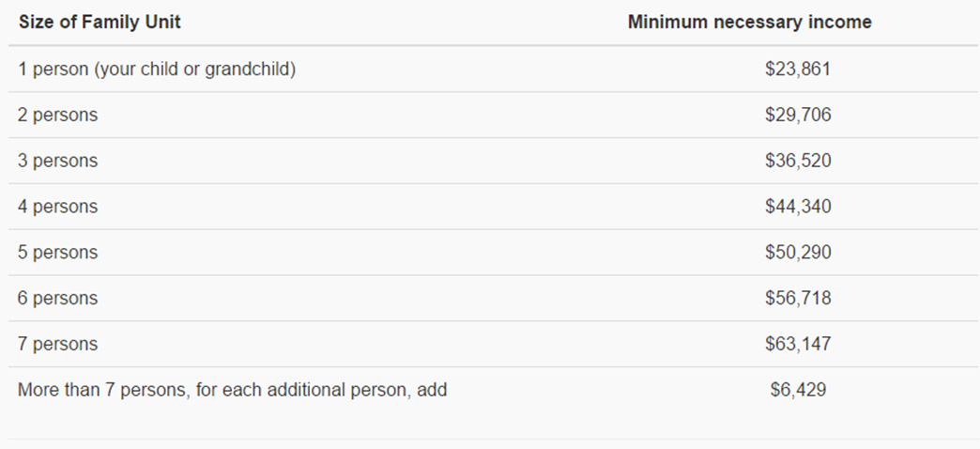Select the 5 persons row label
The image size is (980, 449).
(57, 252)
